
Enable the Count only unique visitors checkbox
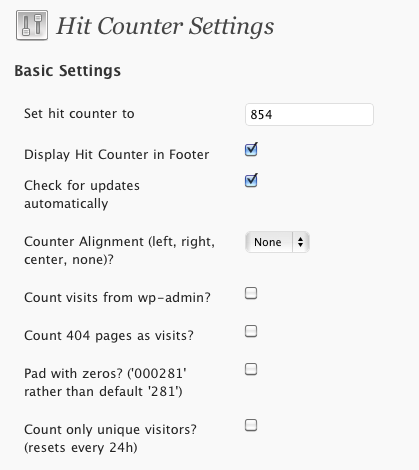(251, 425)
